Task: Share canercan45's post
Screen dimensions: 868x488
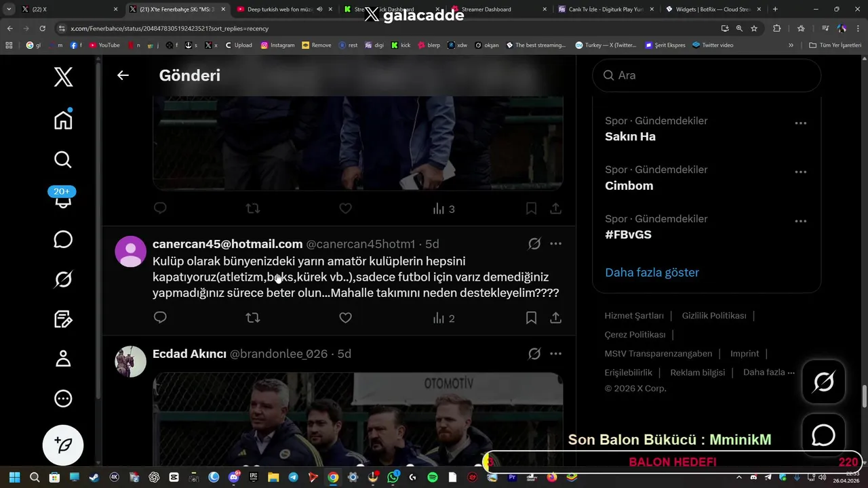Action: (x=555, y=317)
